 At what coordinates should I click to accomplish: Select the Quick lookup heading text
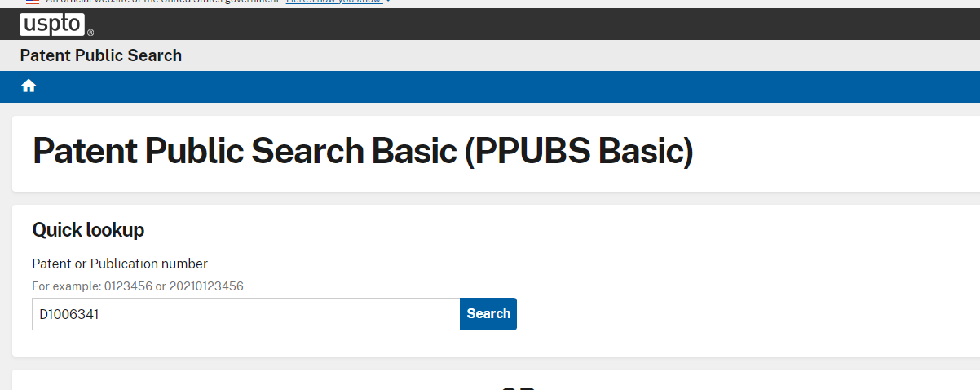point(88,230)
